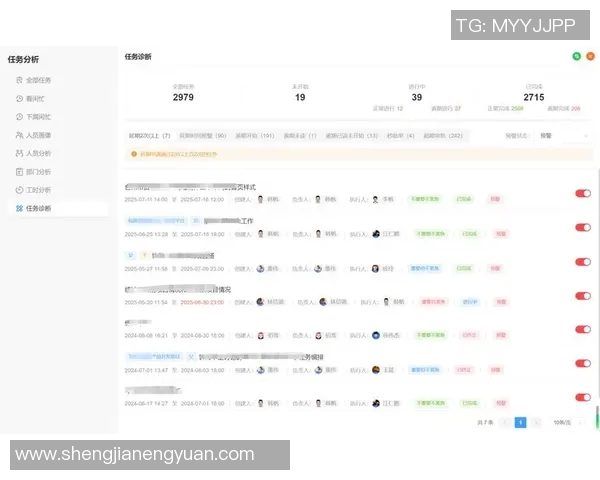The height and width of the screenshot is (480, 600).
Task: Click the 进行中 count 39
Action: 417,97
